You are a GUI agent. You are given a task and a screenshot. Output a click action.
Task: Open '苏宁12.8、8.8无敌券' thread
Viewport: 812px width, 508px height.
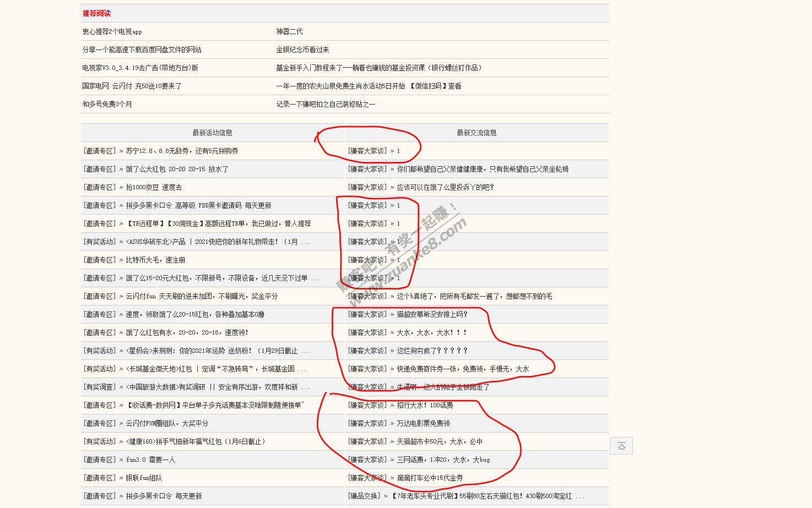click(x=182, y=151)
